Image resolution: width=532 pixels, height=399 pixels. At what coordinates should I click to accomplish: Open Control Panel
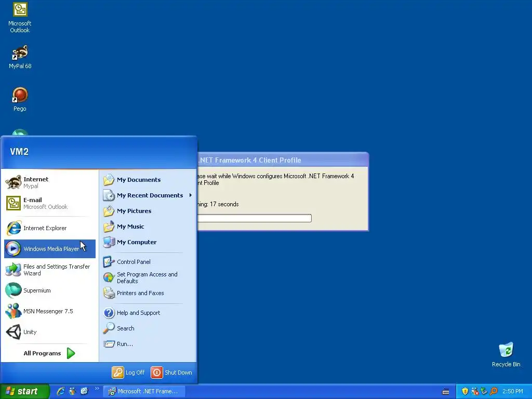click(148, 262)
